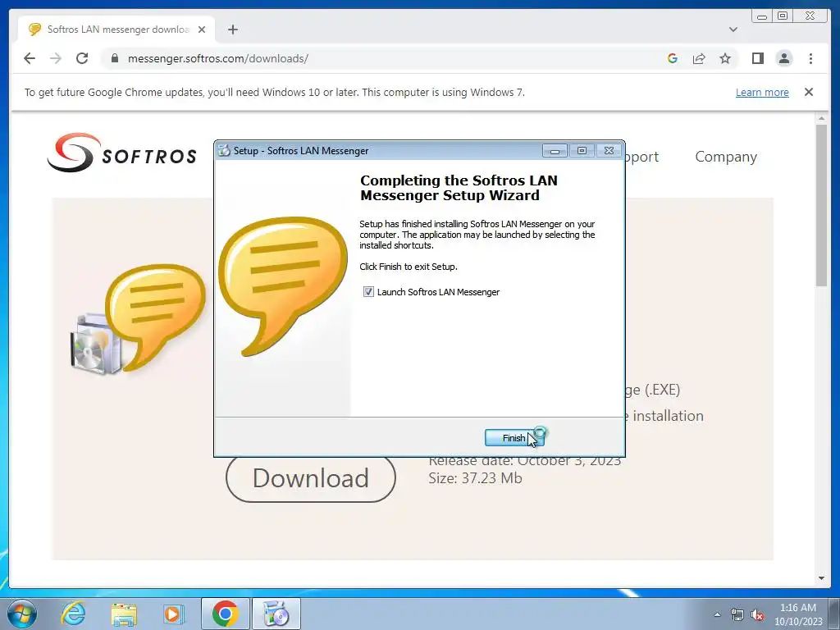Screen dimensions: 840x630
Task: Bookmark this page with star icon
Action: 725,58
